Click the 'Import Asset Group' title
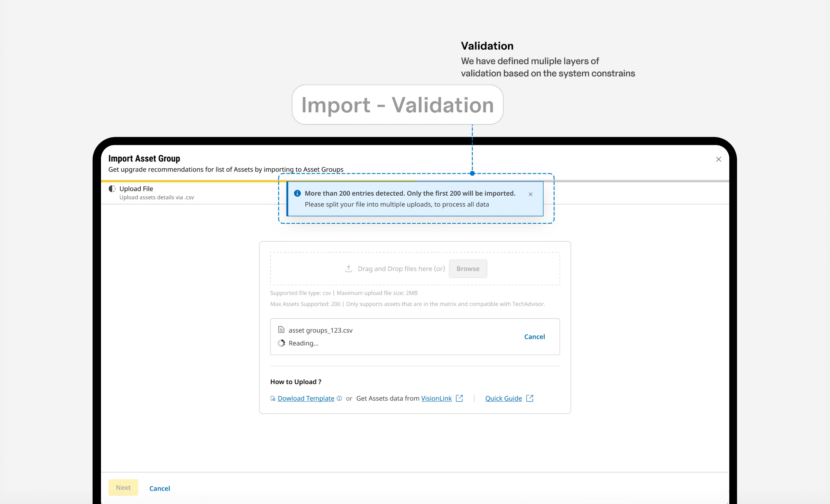Viewport: 830px width, 504px height. coord(144,158)
